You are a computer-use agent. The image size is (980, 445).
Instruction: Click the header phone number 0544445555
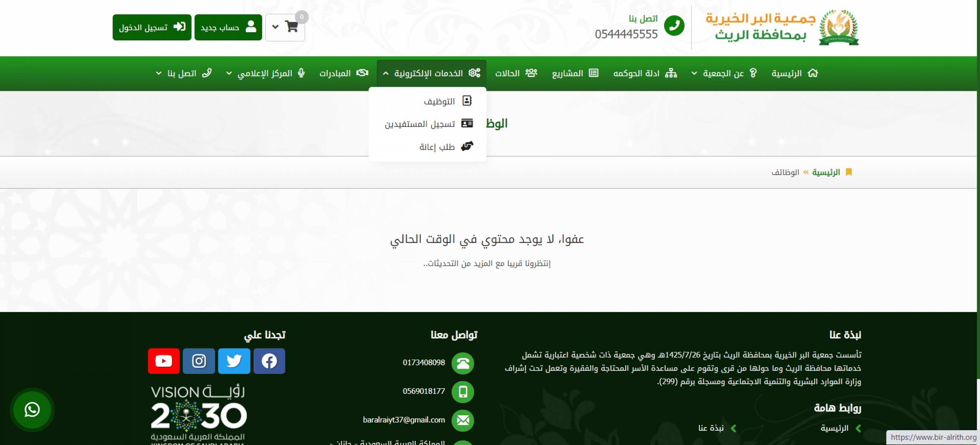[x=626, y=34]
